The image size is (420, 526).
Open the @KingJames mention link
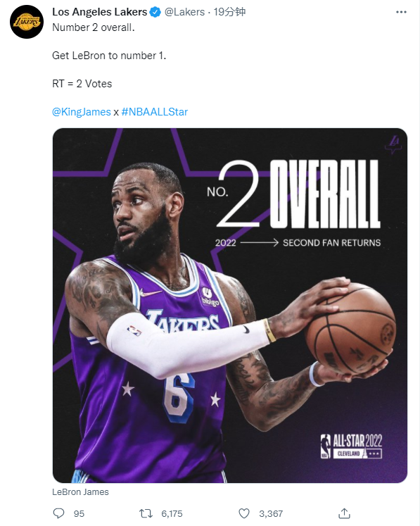point(82,112)
